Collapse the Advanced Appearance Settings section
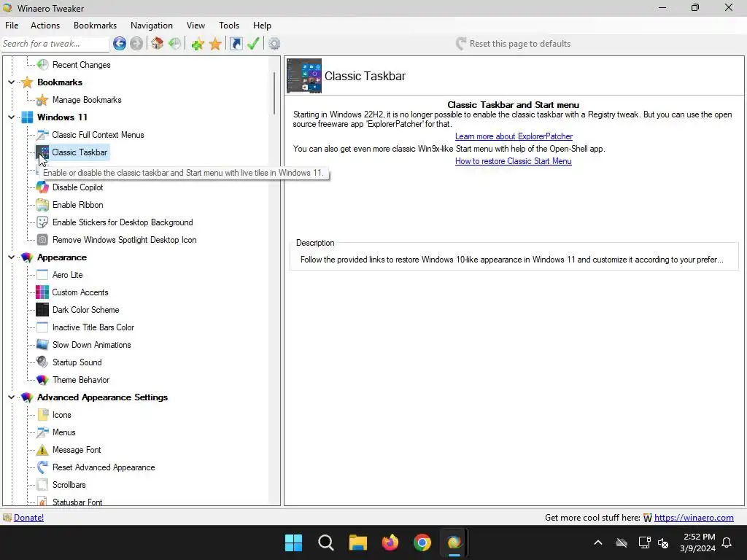The width and height of the screenshot is (747, 560). pos(12,397)
